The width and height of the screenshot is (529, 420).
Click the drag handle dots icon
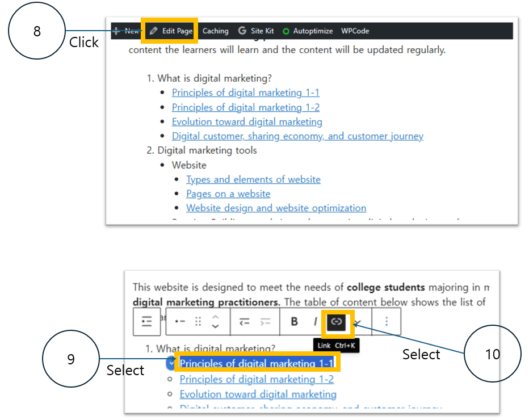coord(198,322)
